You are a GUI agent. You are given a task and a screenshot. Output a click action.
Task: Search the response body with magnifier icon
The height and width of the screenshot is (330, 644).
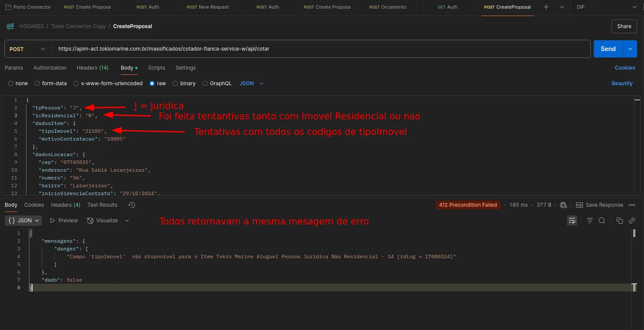click(x=602, y=221)
